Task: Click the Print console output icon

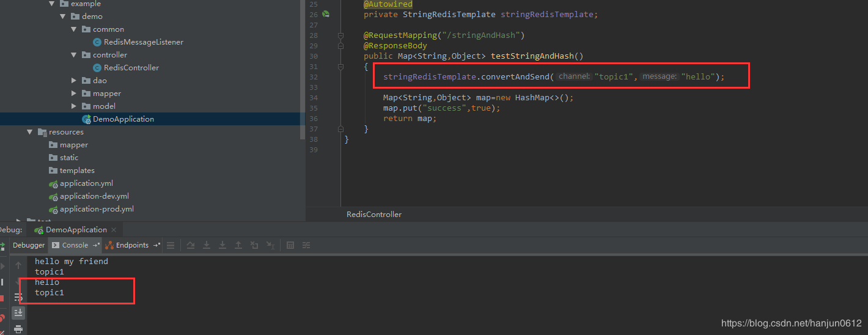Action: (x=18, y=329)
